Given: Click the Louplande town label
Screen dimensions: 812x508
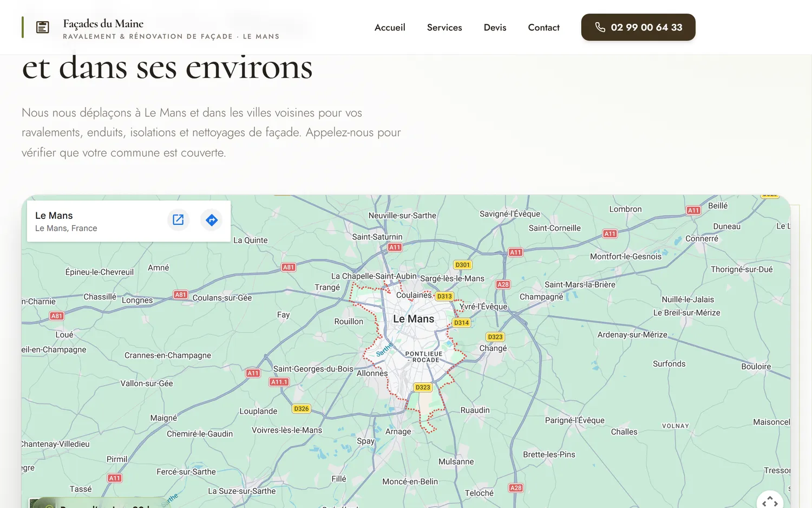Looking at the screenshot, I should (258, 411).
